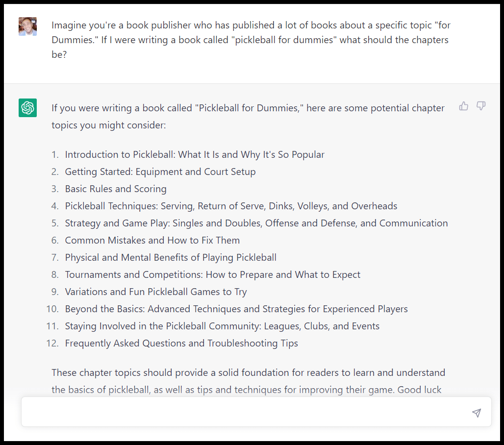Click the user prompt about pickleball for dummies

250,40
